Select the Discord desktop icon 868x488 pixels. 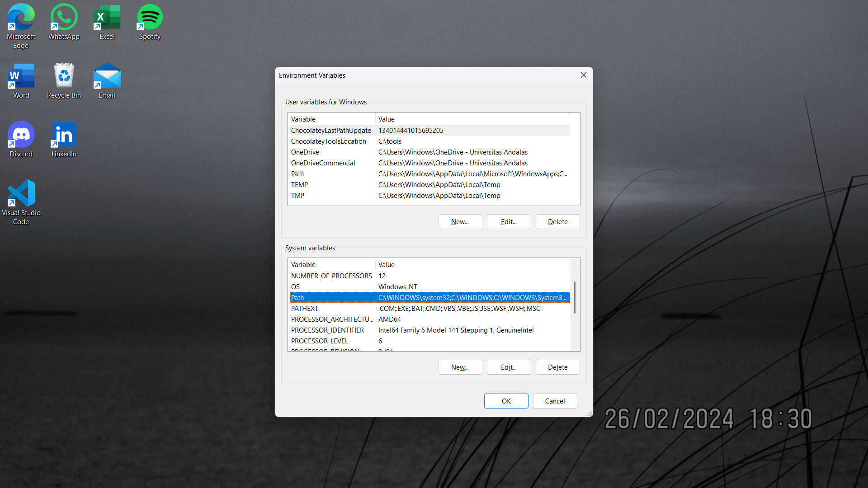(21, 136)
